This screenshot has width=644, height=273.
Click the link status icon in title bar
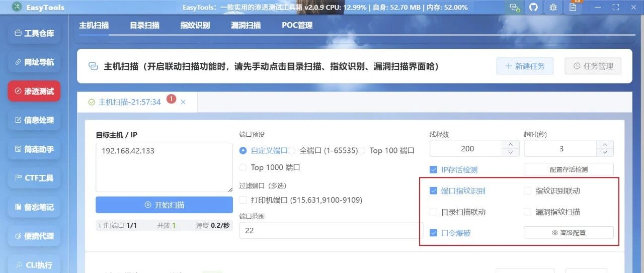point(514,7)
